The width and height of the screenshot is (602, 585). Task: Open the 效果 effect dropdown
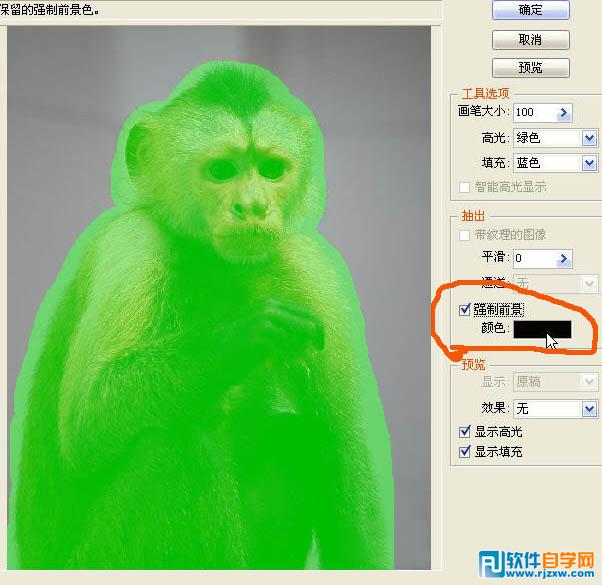589,409
